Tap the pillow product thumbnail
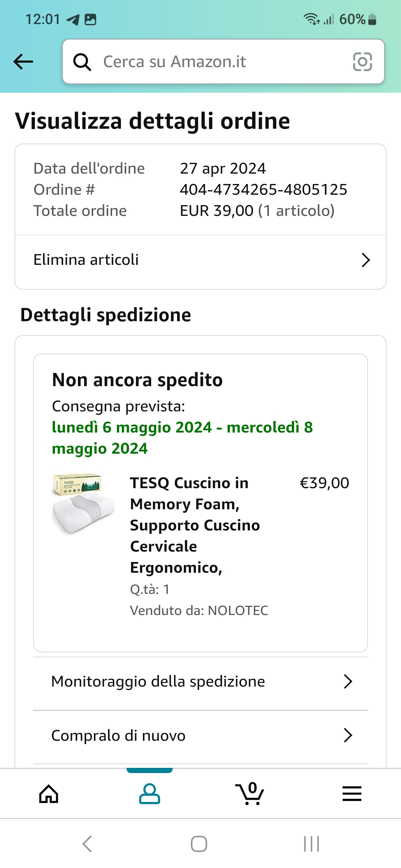The height and width of the screenshot is (868, 401). [x=83, y=504]
